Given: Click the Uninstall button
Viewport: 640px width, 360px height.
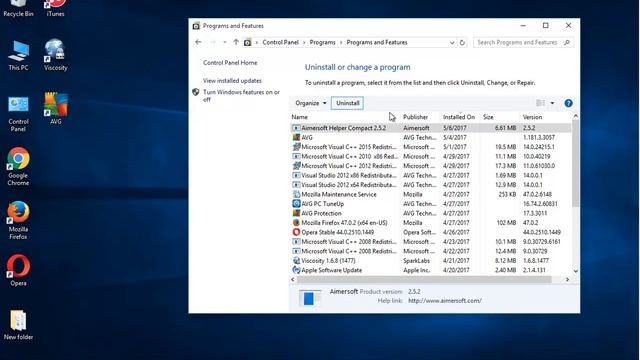Looking at the screenshot, I should point(348,103).
